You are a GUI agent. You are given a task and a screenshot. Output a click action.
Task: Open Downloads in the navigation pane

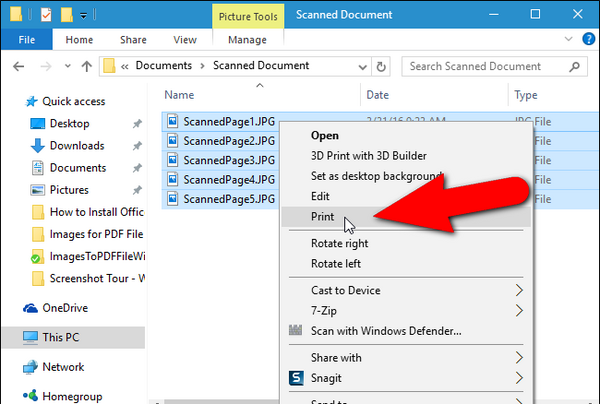67,146
